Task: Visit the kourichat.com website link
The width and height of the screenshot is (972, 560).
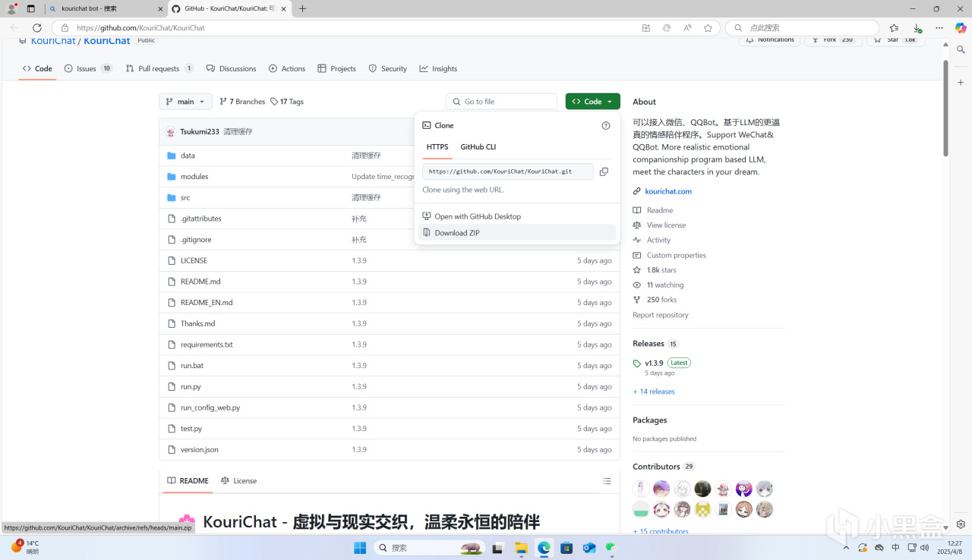Action: 668,191
